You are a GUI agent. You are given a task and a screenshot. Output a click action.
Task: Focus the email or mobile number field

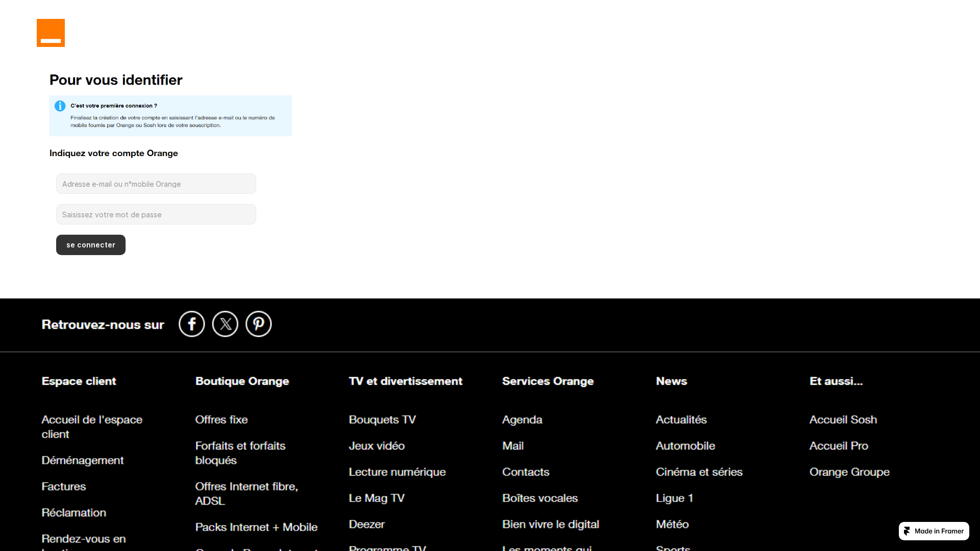click(x=156, y=184)
